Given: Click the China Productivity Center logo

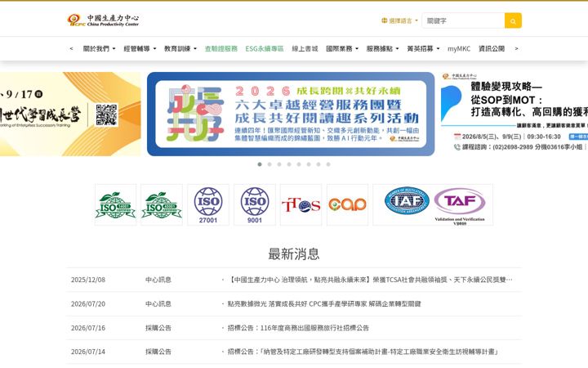Looking at the screenshot, I should 103,20.
